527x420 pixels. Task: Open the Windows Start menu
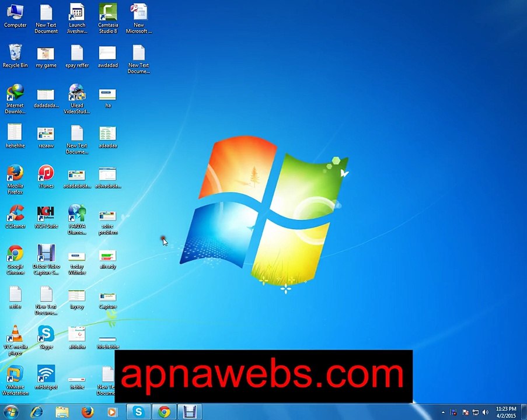11,412
